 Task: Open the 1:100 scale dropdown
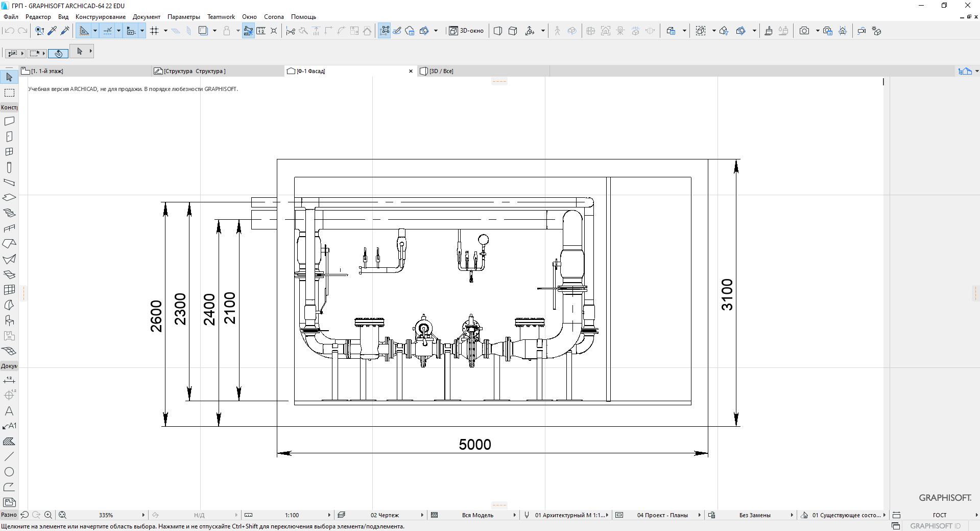coord(329,515)
